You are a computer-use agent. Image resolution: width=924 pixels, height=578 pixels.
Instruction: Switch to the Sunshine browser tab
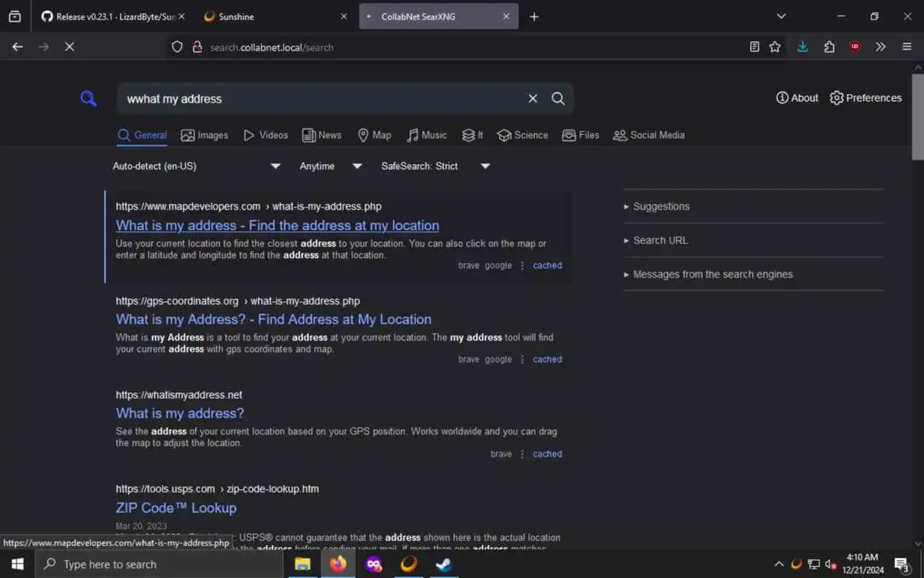276,17
